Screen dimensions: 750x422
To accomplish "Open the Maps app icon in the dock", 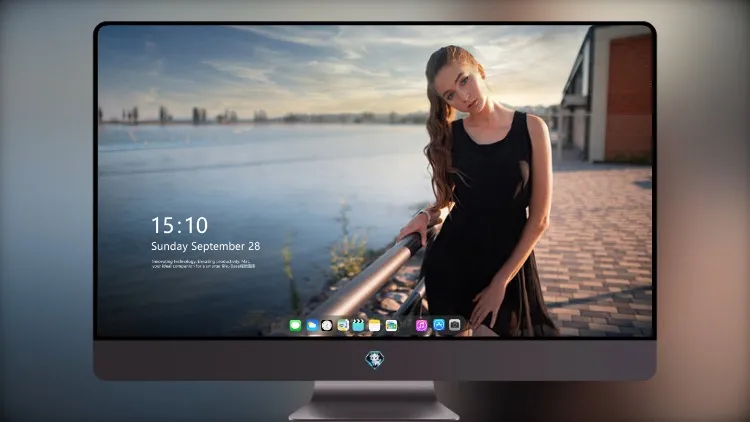I will click(x=343, y=325).
